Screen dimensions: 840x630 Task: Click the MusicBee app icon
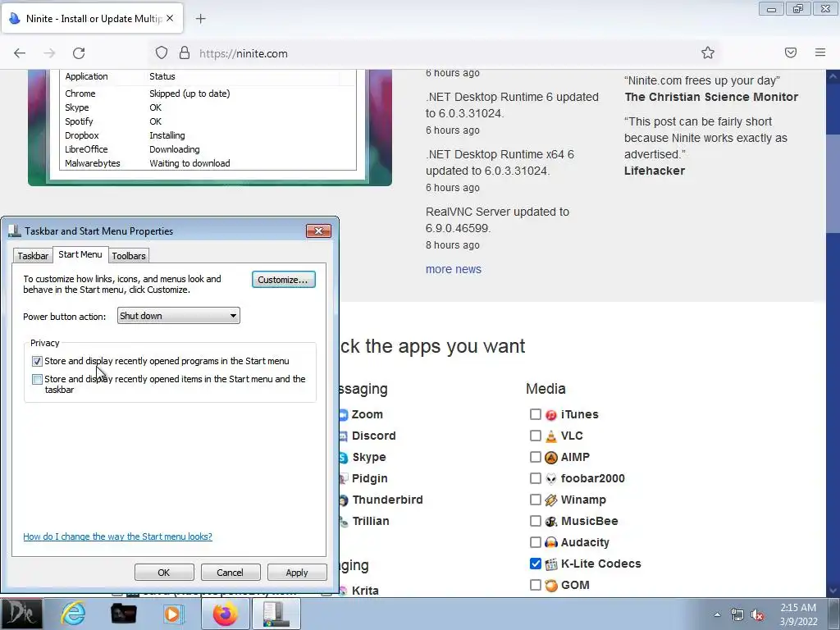[x=550, y=521]
